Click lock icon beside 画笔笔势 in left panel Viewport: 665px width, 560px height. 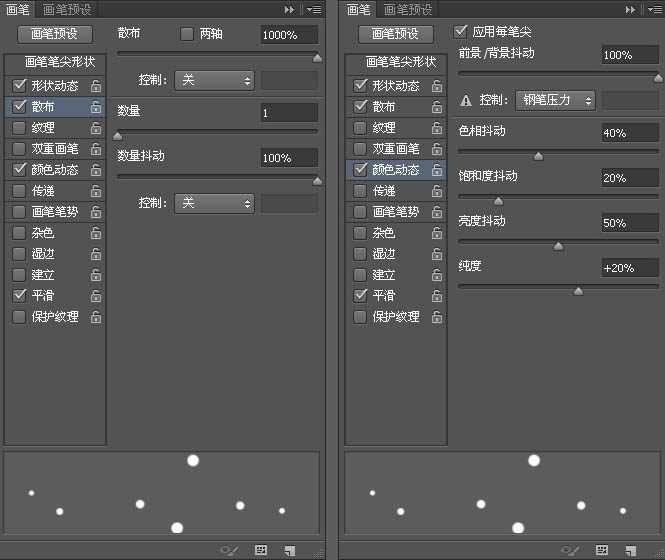[96, 212]
